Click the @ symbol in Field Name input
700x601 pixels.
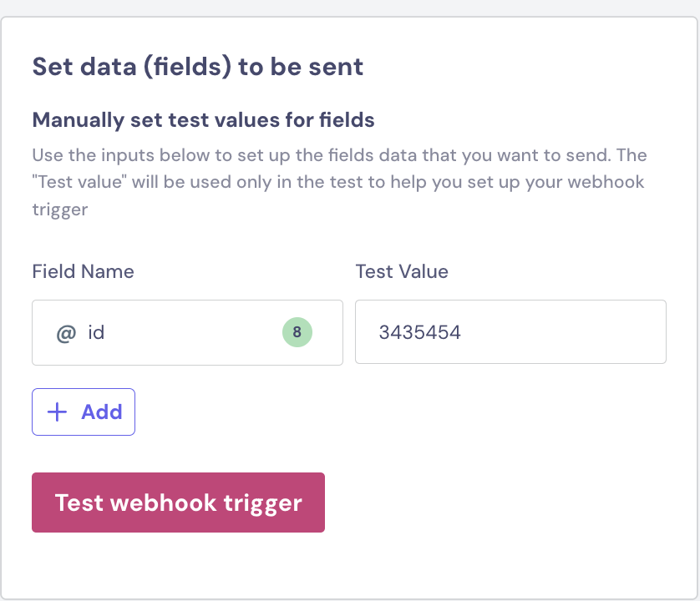(x=66, y=333)
